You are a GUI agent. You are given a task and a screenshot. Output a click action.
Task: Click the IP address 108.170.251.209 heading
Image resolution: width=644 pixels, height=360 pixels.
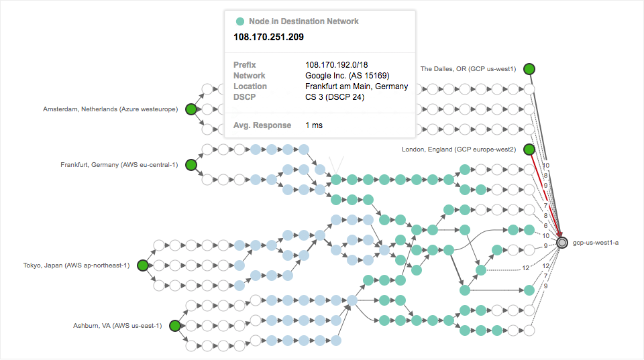click(268, 37)
